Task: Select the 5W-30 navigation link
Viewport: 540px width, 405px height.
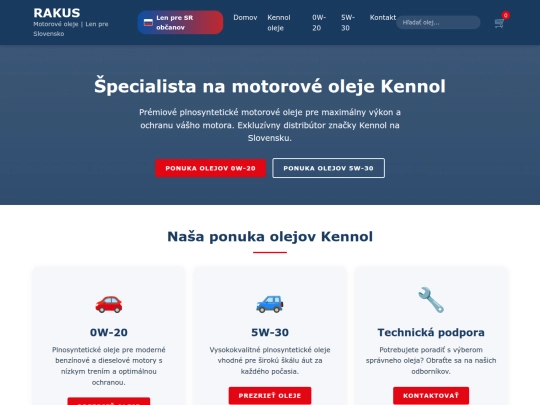Action: tap(348, 23)
